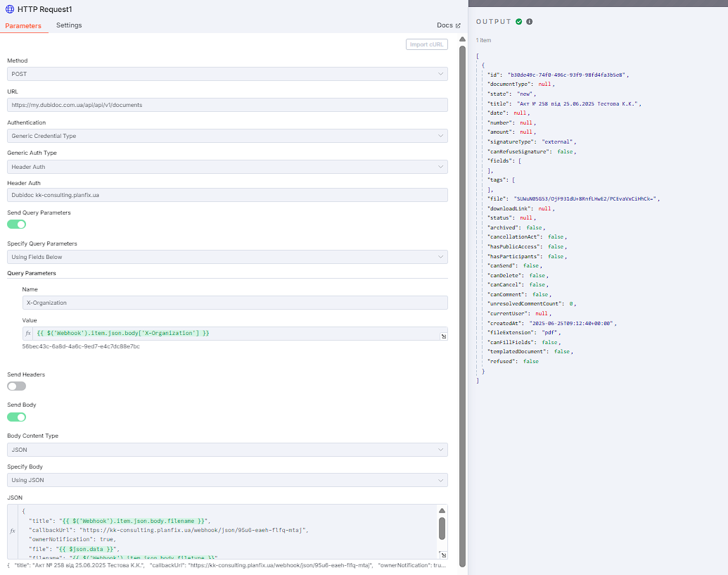
Task: Click the "state" value new
Action: (525, 94)
